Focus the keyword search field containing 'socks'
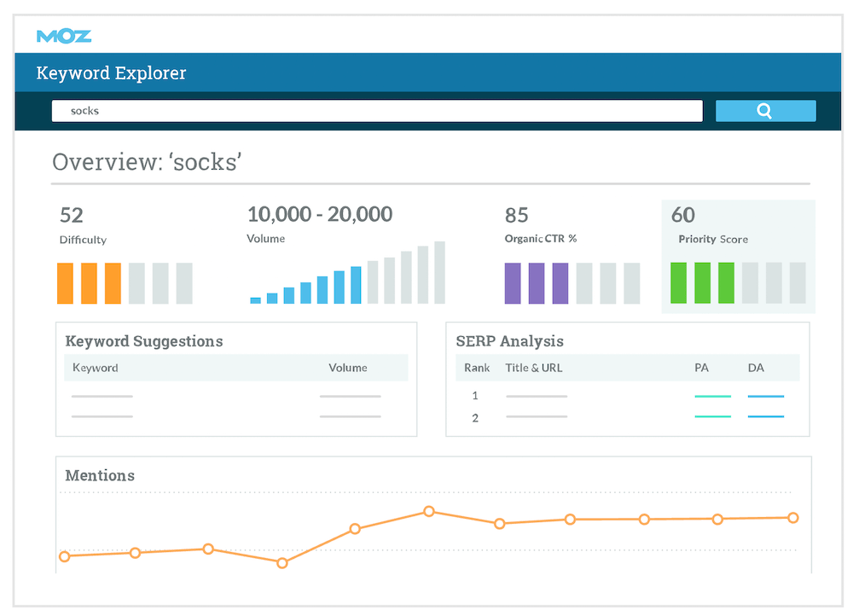 [377, 111]
